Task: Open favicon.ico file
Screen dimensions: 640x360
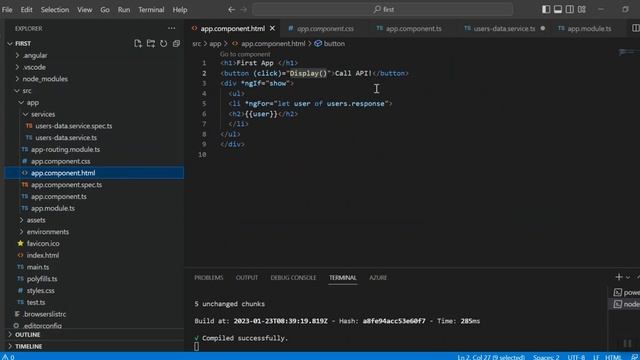Action: [x=43, y=243]
